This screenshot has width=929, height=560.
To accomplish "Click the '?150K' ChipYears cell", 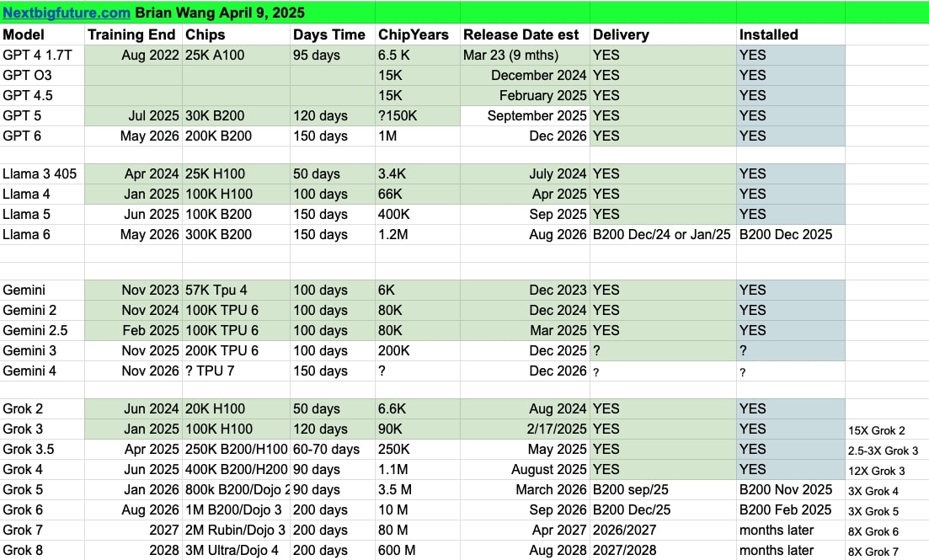I will (418, 115).
